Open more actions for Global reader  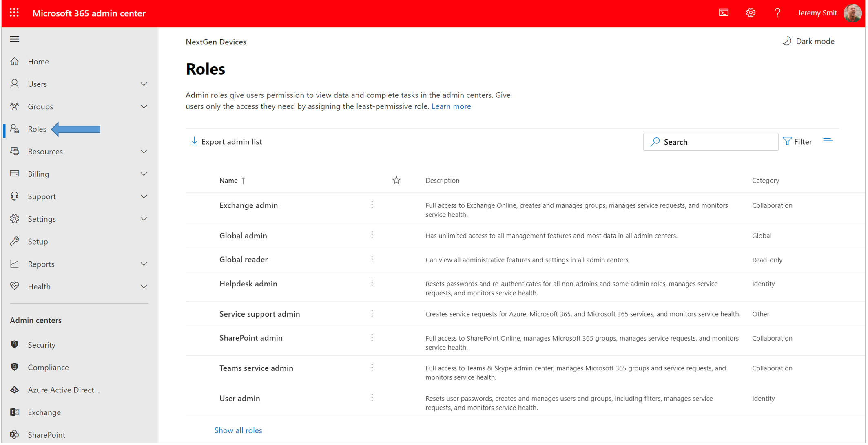pos(372,259)
